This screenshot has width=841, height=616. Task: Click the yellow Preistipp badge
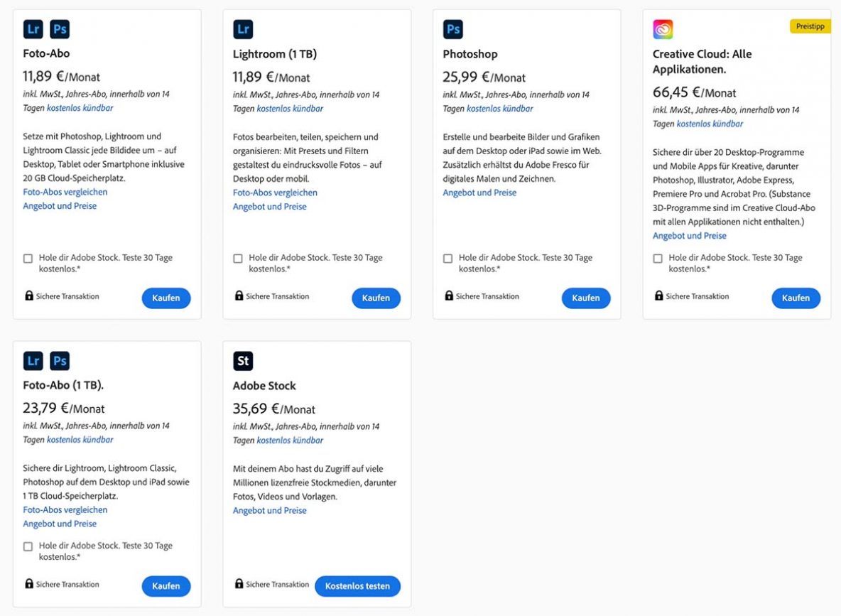[x=810, y=26]
